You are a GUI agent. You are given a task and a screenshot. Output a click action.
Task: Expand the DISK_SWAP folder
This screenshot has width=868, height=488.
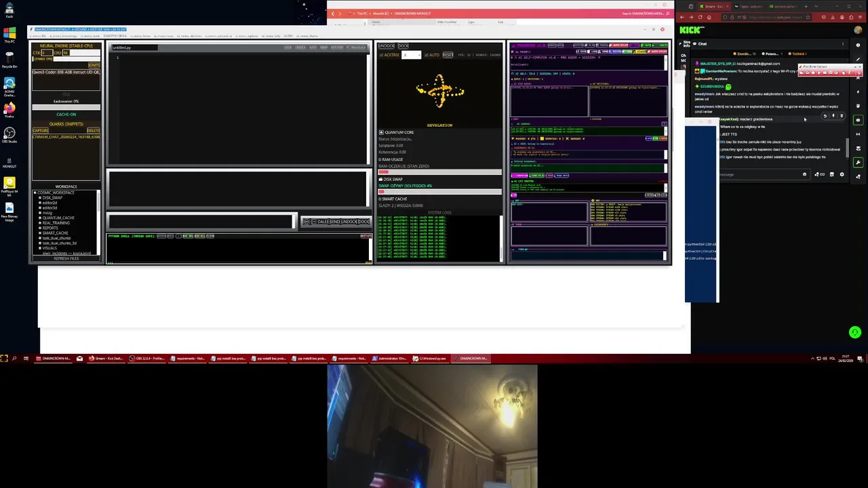click(x=39, y=198)
